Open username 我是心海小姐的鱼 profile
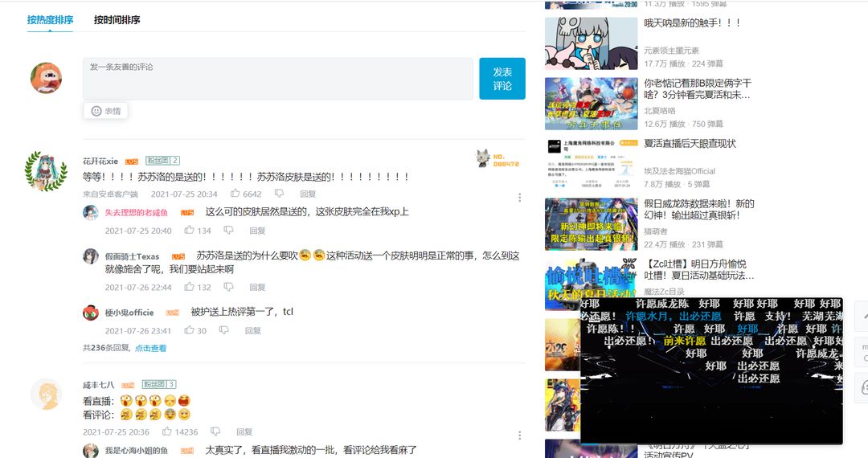The height and width of the screenshot is (458, 868). coord(137,450)
